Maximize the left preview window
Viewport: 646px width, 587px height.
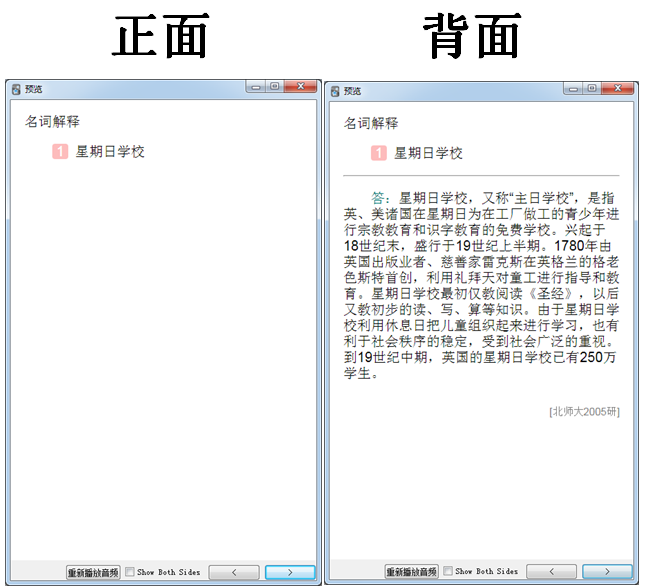[x=275, y=87]
